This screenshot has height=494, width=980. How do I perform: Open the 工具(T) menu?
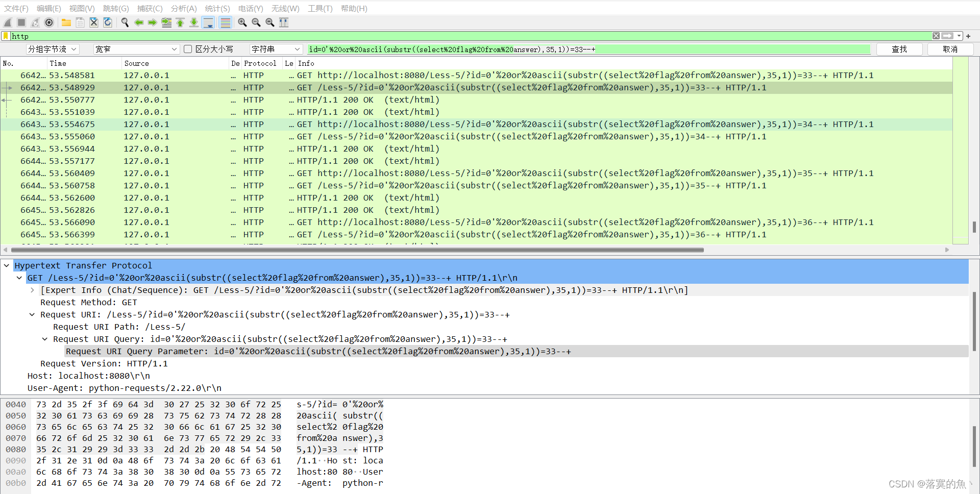(320, 8)
